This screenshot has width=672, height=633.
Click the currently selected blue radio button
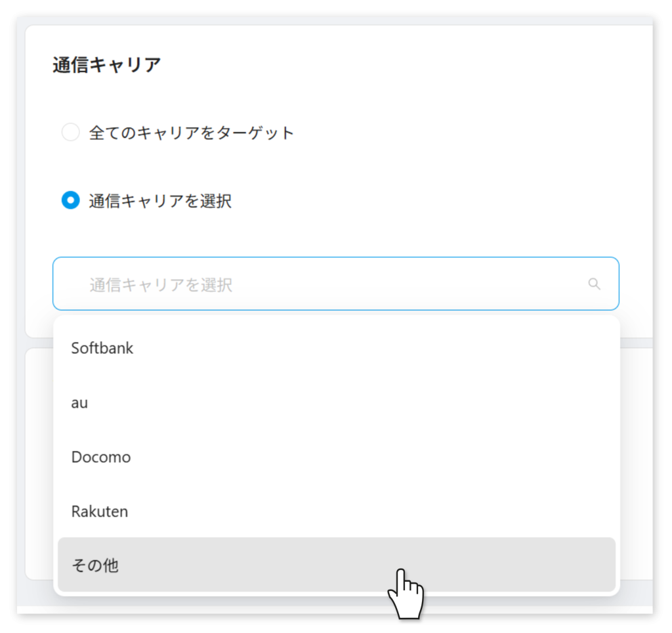click(70, 200)
